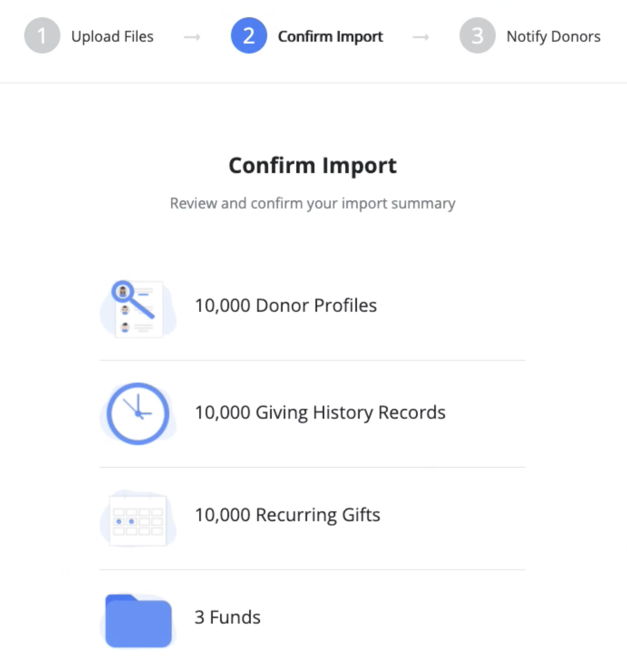Screen dimensions: 627x672
Task: Click the donor profiles magnifier icon
Action: [x=138, y=309]
